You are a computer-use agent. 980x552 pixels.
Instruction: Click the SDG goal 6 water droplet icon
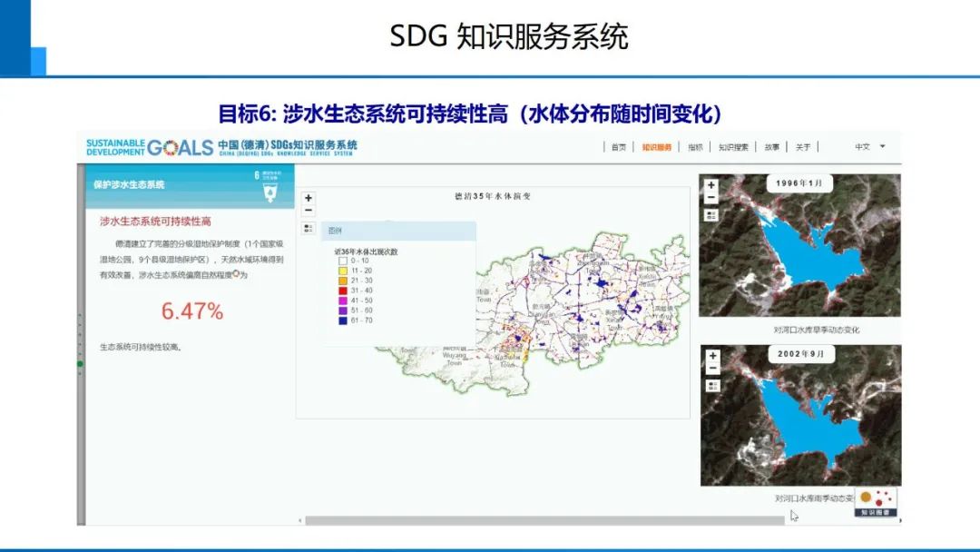click(x=268, y=192)
